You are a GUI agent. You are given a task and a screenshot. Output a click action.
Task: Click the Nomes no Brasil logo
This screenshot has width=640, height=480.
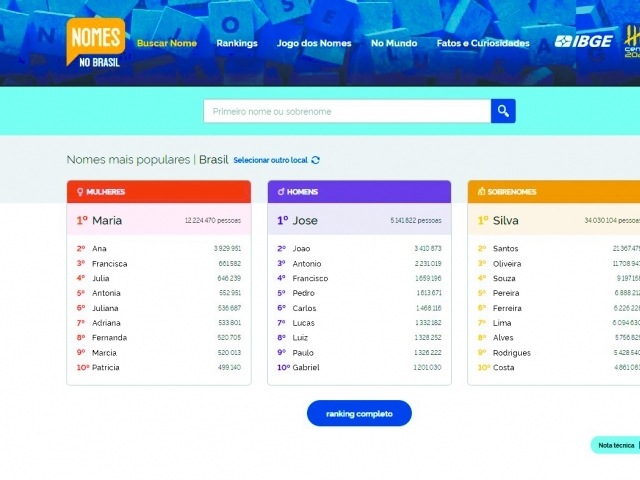pyautogui.click(x=96, y=42)
